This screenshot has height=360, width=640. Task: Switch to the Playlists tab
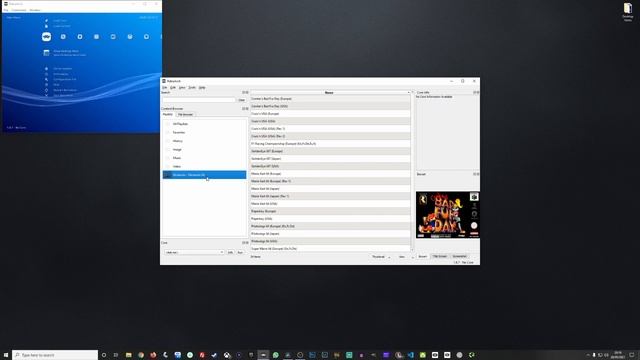pos(168,114)
